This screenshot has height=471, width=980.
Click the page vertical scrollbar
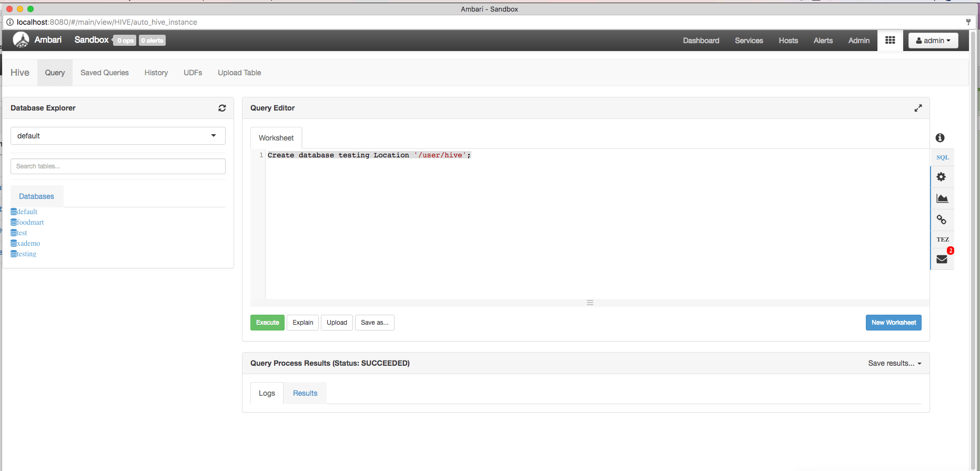[974, 250]
